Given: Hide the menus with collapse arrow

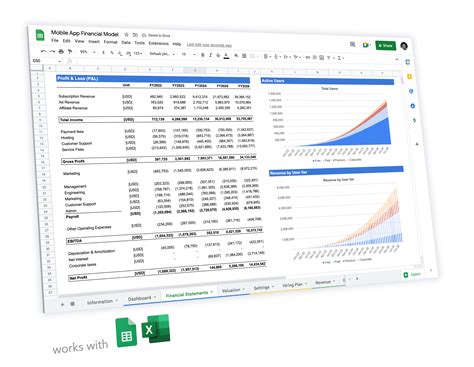Looking at the screenshot, I should click(x=397, y=59).
